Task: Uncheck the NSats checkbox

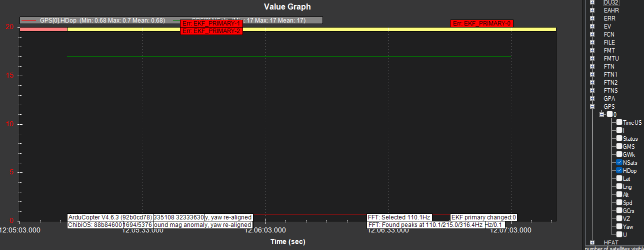Action: [619, 162]
